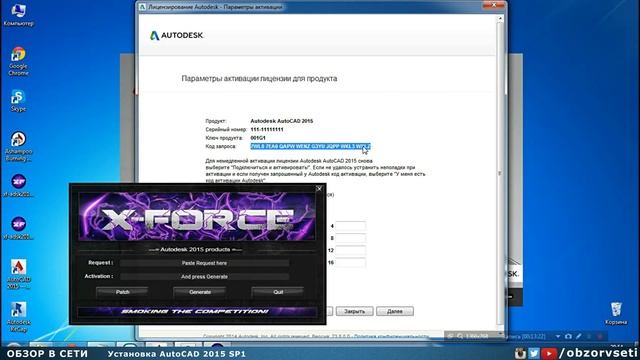
Task: Click the pencil draw icon in recorder bar
Action: [x=579, y=336]
